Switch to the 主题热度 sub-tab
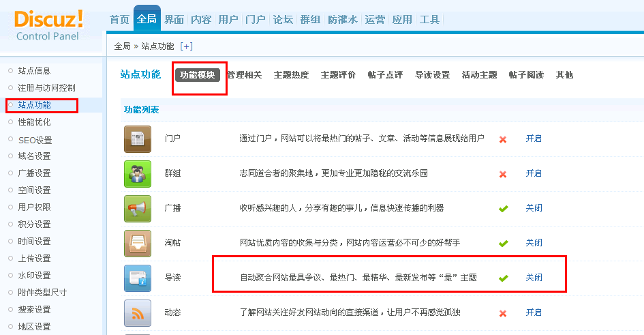644x335 pixels. 291,75
